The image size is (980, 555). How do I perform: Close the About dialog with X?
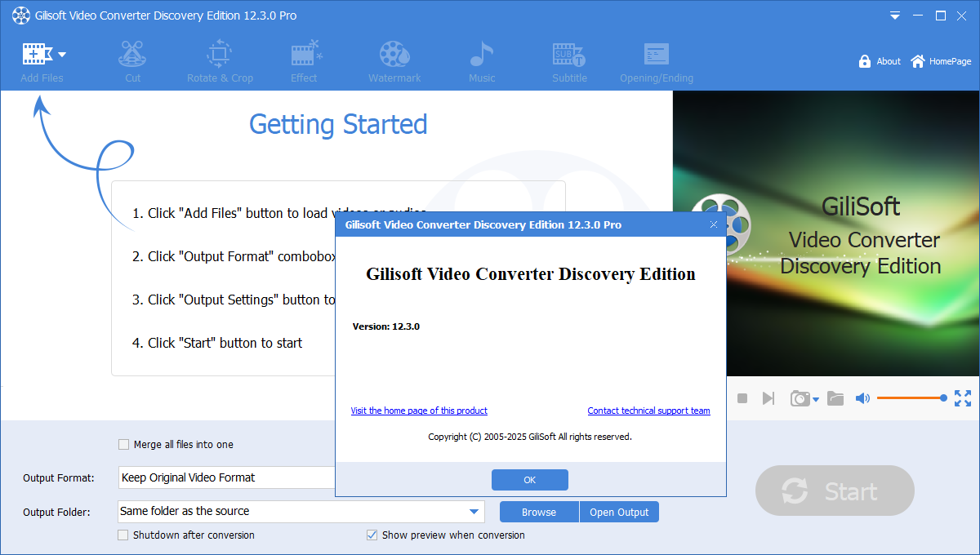coord(714,224)
